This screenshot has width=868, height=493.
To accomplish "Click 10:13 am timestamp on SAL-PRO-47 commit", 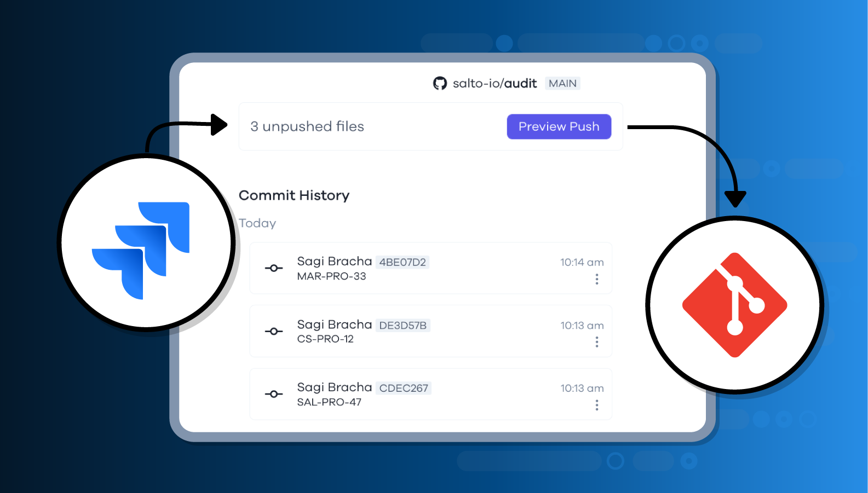I will click(582, 388).
